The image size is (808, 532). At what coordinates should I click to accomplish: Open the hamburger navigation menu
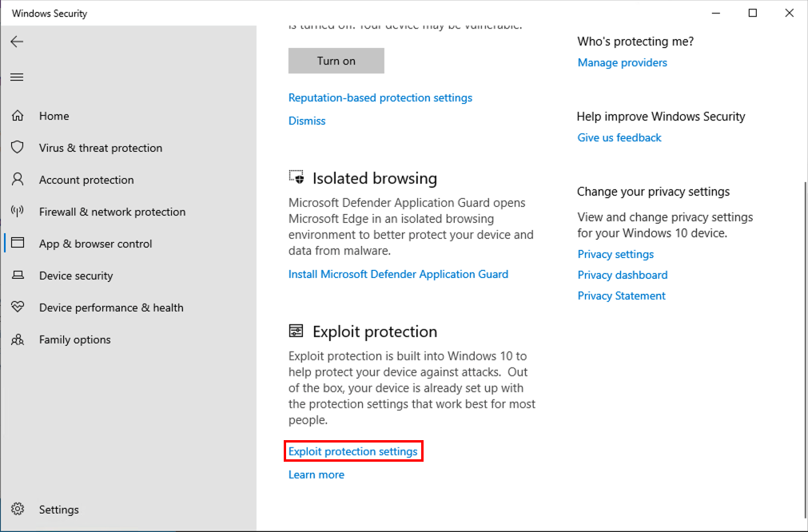[17, 77]
